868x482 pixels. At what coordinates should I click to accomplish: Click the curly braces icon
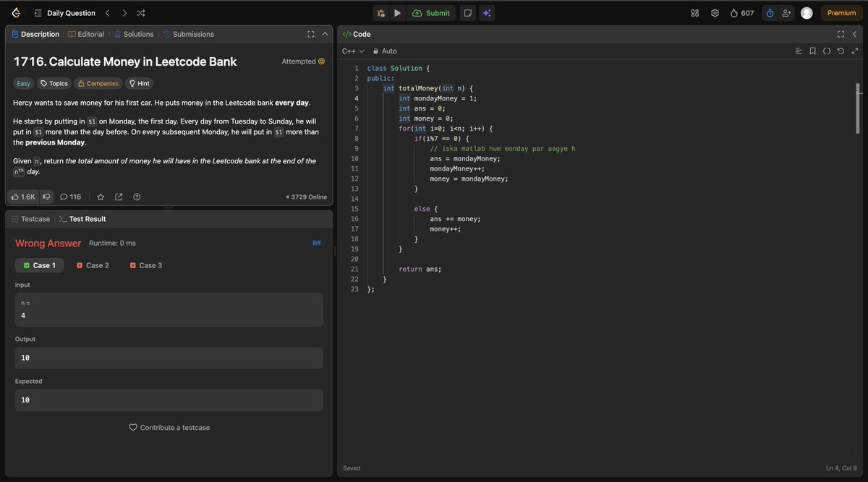(827, 51)
